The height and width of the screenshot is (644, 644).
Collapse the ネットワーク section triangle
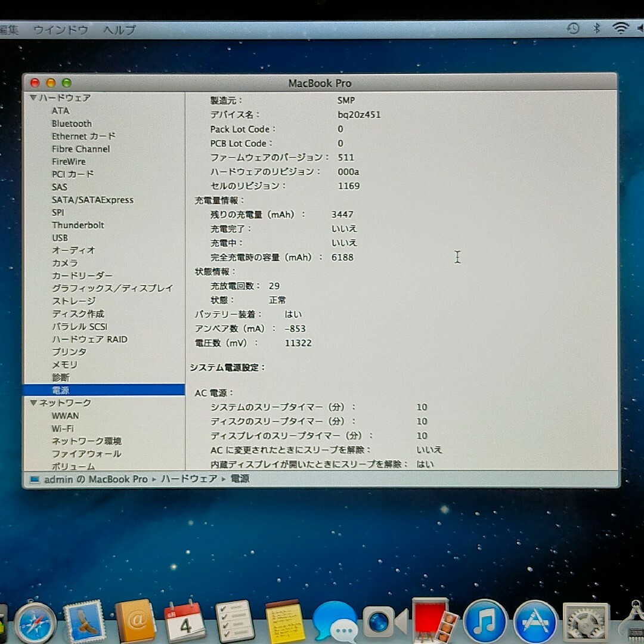pos(33,403)
